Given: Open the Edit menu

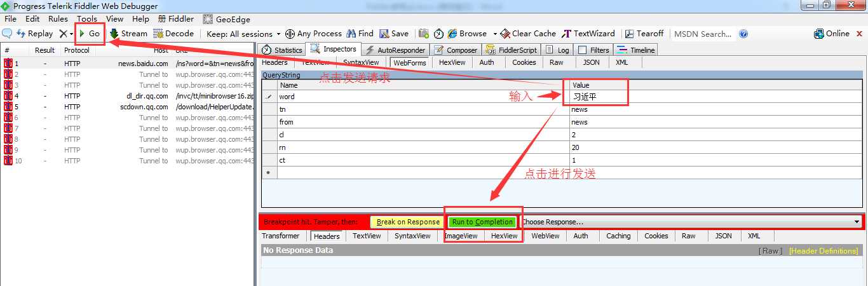Looking at the screenshot, I should click(x=32, y=19).
